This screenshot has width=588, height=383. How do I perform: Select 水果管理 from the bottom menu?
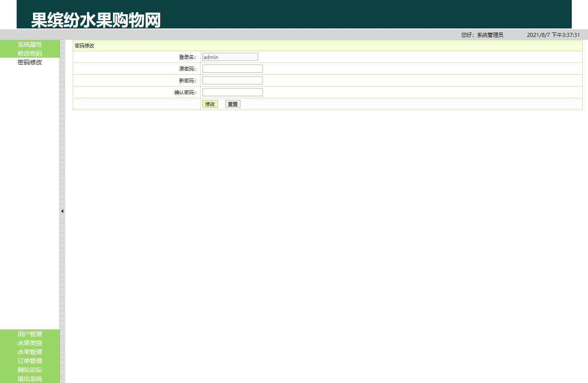click(x=29, y=352)
